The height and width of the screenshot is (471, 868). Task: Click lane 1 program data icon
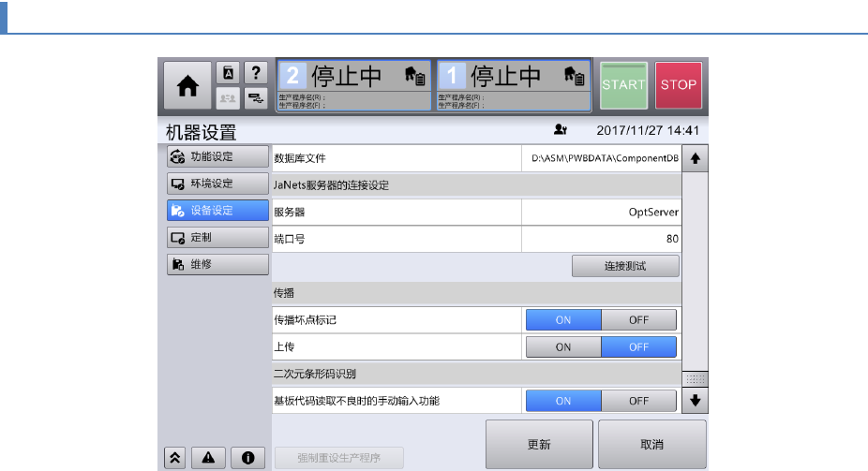[574, 75]
